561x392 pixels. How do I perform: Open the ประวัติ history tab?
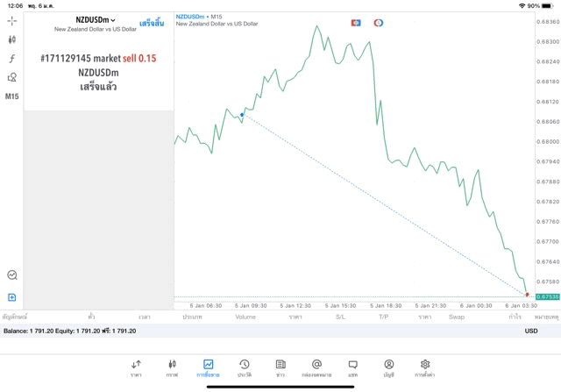pyautogui.click(x=244, y=368)
